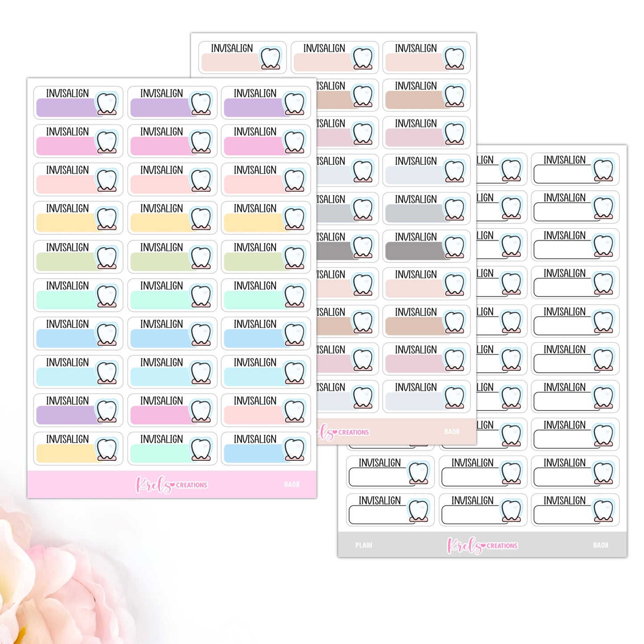This screenshot has width=644, height=644.
Task: Click the Krels Creations logo on the gray footer
Action: pos(482,545)
